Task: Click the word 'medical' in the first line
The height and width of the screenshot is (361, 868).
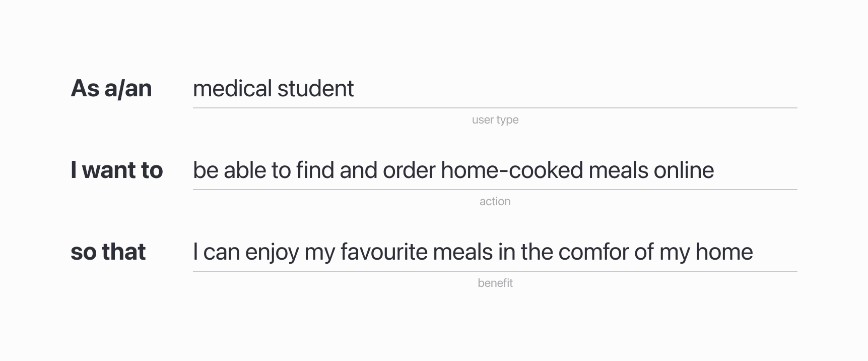Action: pyautogui.click(x=232, y=89)
